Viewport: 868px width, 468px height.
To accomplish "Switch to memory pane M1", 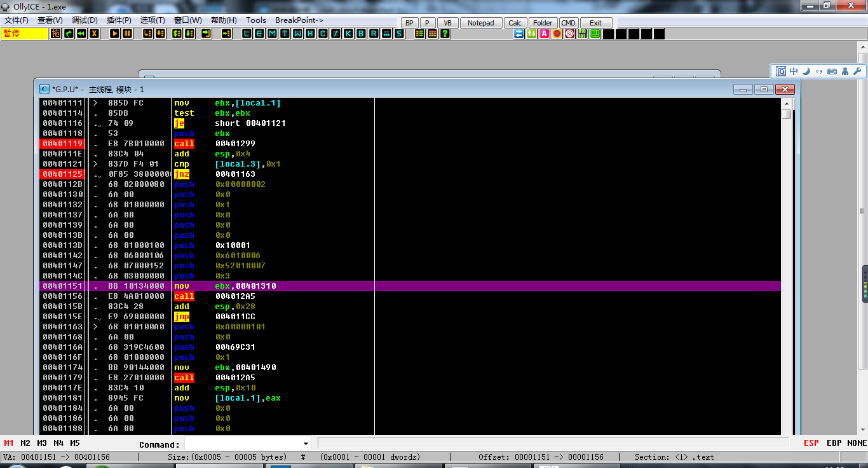I will click(9, 443).
